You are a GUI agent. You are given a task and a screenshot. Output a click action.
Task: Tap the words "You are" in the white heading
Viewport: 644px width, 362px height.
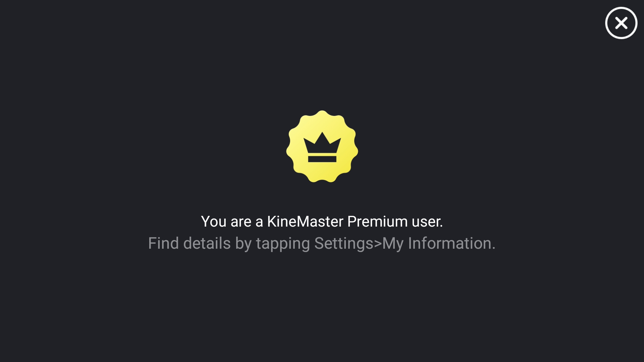tap(226, 222)
